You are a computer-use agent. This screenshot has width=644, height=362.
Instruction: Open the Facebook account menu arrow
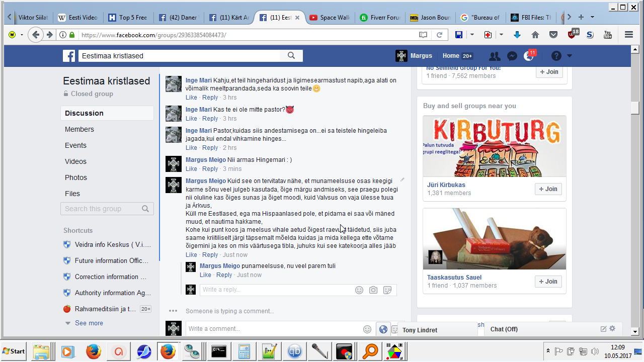570,56
